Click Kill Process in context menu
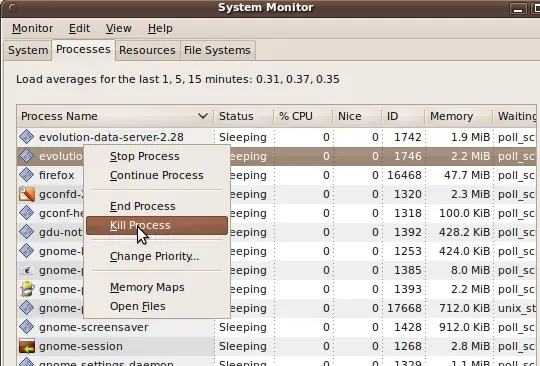The image size is (540, 366). coord(157,225)
